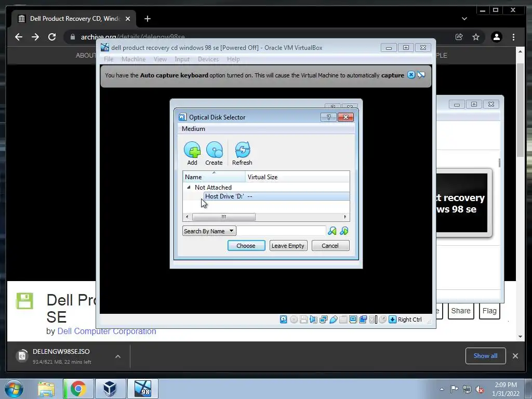532x399 pixels.
Task: Reload the archive.org page in Chrome
Action: tap(52, 37)
